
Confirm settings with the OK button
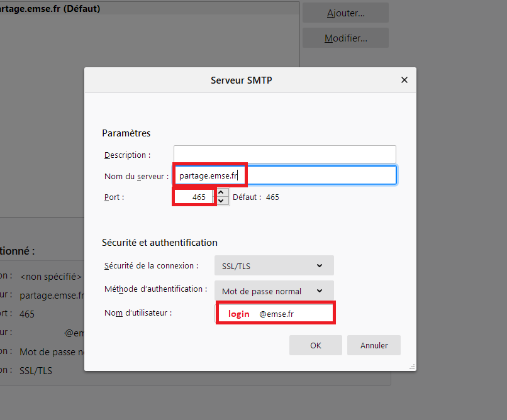[315, 345]
